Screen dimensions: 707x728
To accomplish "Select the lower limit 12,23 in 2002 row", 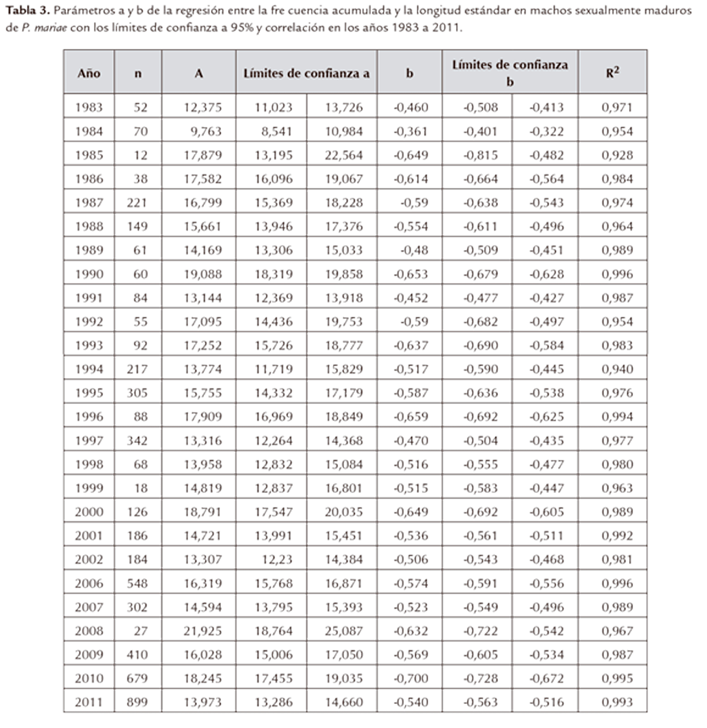I will click(276, 559).
